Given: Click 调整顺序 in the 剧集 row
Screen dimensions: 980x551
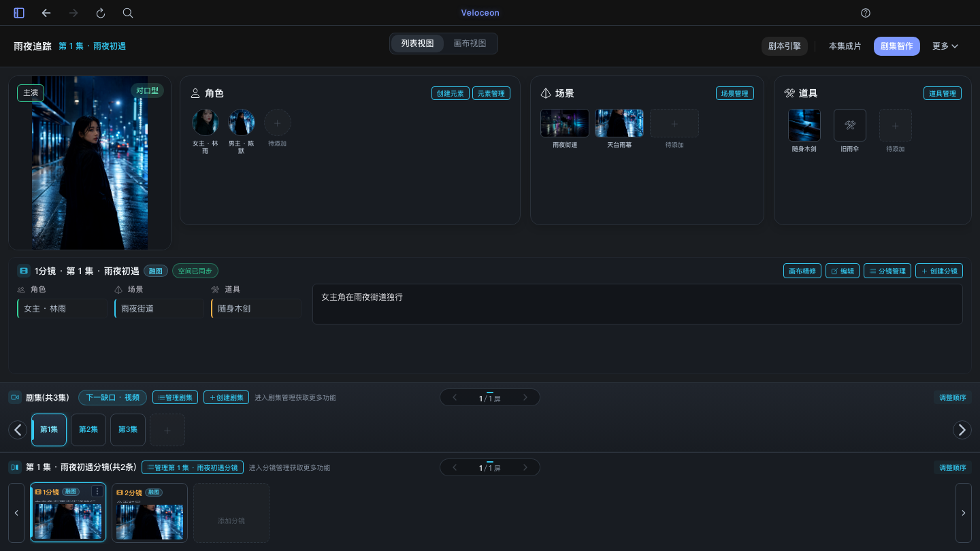Looking at the screenshot, I should 953,397.
